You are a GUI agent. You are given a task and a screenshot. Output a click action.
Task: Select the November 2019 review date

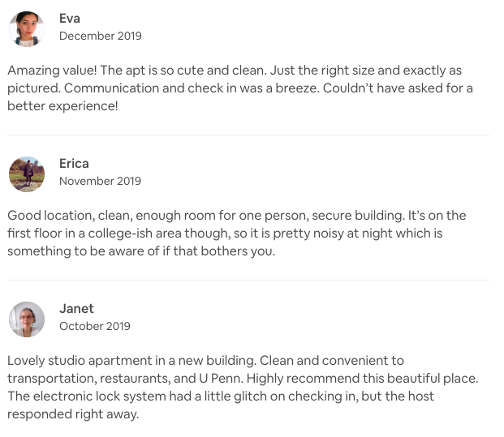point(100,181)
